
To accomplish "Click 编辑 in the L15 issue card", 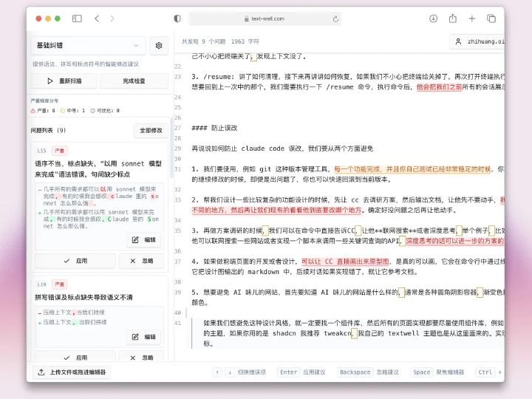I will point(143,240).
